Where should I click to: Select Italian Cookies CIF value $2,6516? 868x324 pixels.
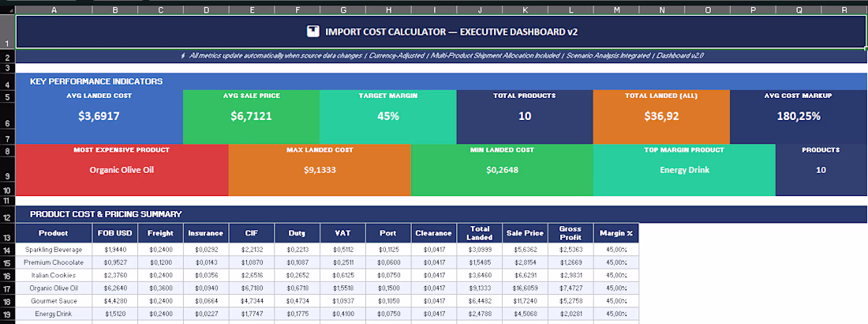coord(252,275)
